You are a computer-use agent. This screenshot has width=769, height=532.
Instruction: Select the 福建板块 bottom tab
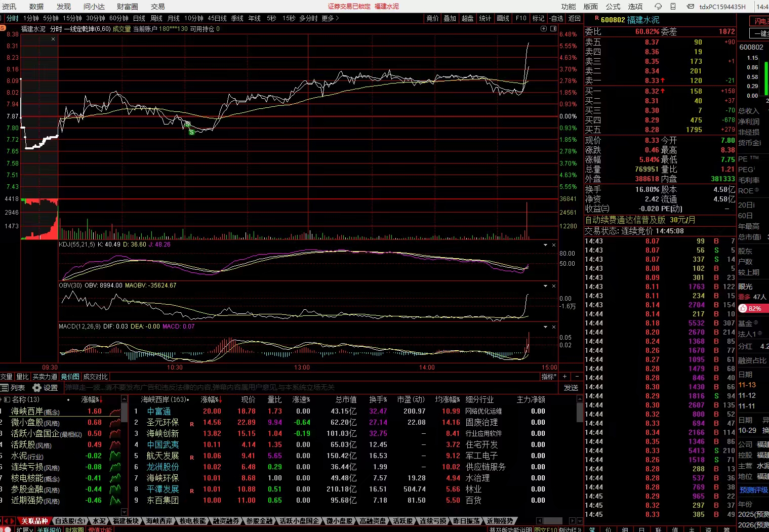click(126, 521)
